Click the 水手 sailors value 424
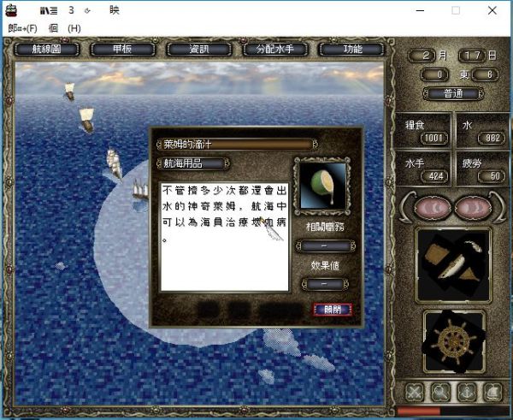Screen dimensions: 513x420 pos(435,176)
